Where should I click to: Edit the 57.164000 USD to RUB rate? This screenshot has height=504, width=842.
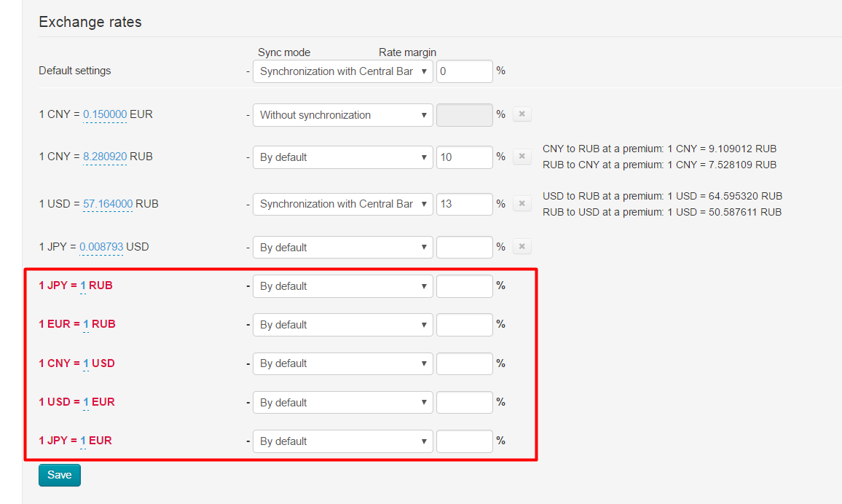(x=107, y=204)
